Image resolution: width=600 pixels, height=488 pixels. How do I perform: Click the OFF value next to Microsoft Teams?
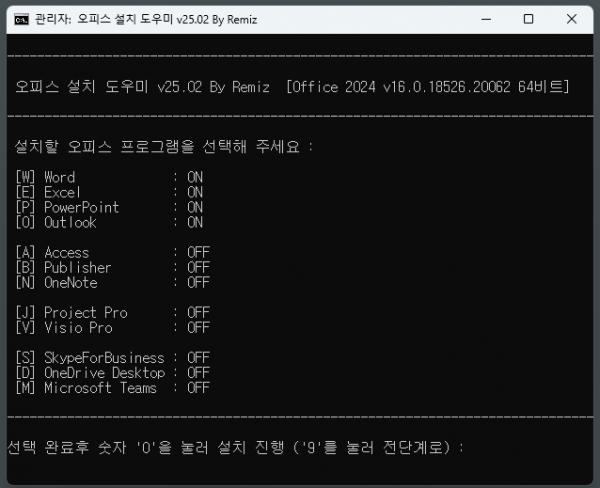[x=198, y=388]
